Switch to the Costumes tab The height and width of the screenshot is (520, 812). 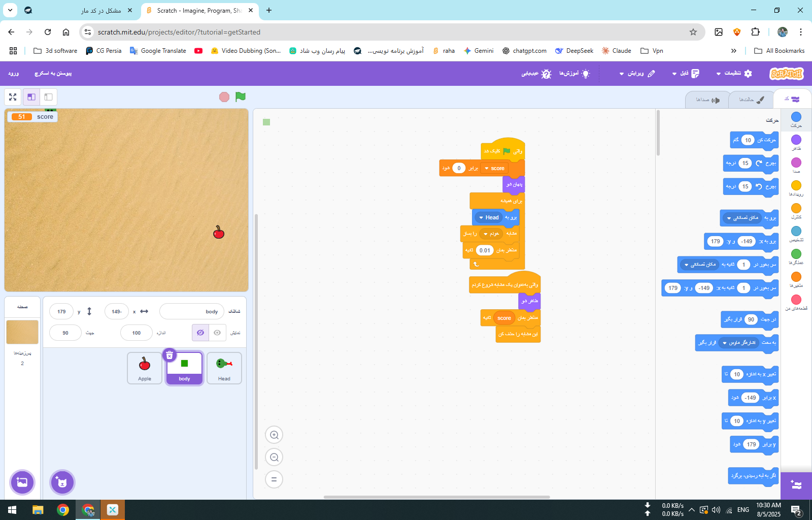(x=751, y=100)
